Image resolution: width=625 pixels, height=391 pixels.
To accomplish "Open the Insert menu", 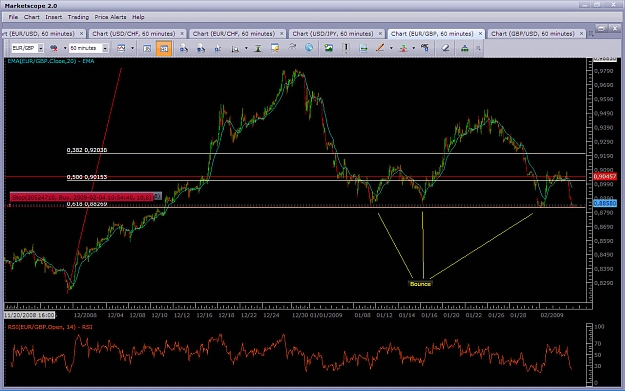I will (53, 17).
